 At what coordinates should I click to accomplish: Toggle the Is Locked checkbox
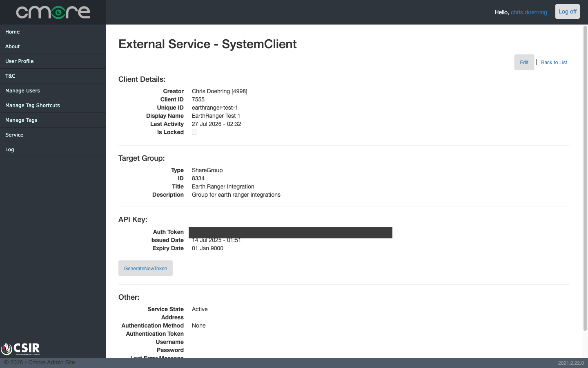[x=194, y=132]
